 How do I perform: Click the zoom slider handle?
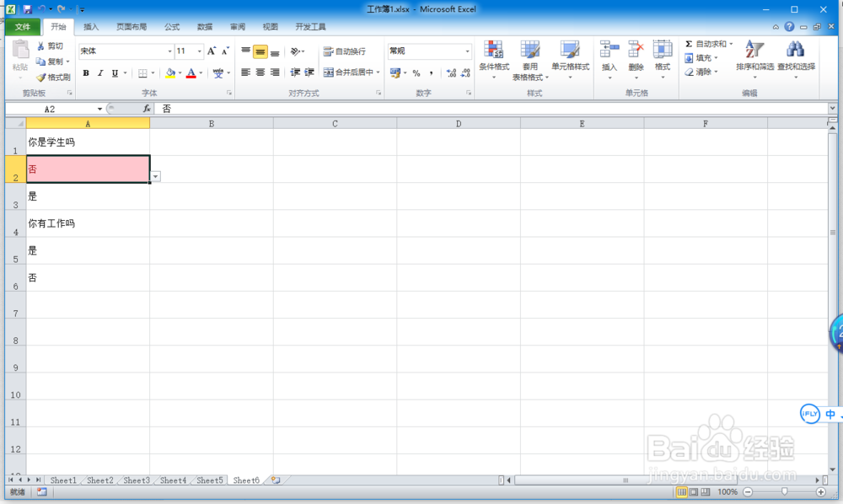[x=784, y=491]
